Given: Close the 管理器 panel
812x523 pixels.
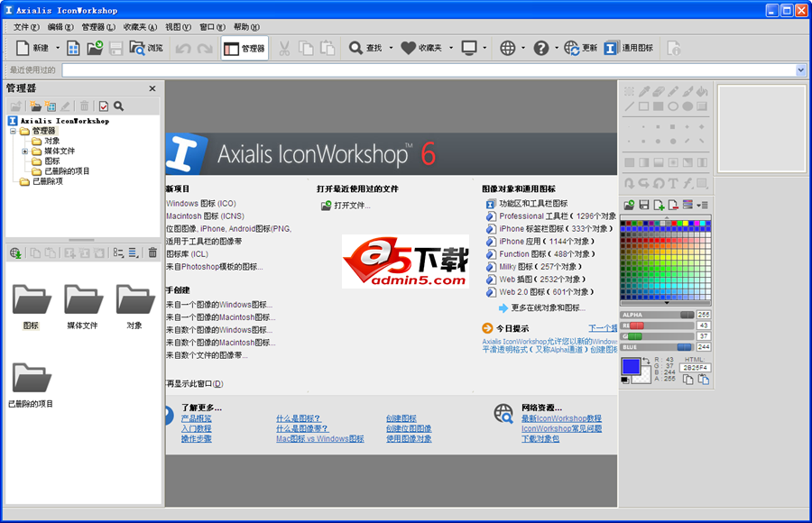Looking at the screenshot, I should point(152,88).
